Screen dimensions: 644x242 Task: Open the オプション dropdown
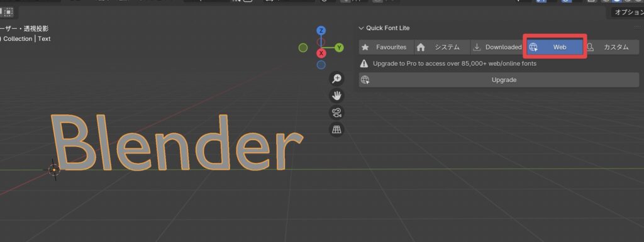[x=626, y=13]
